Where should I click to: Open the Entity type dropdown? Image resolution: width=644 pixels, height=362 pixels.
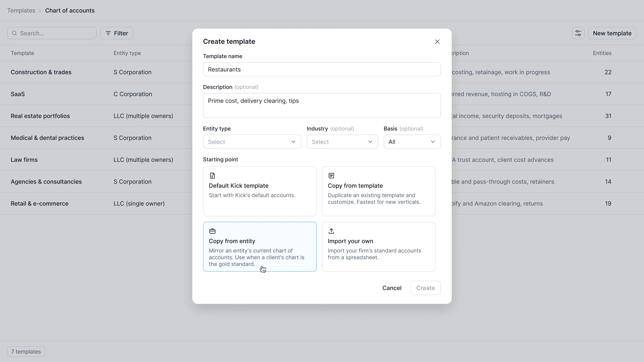252,142
